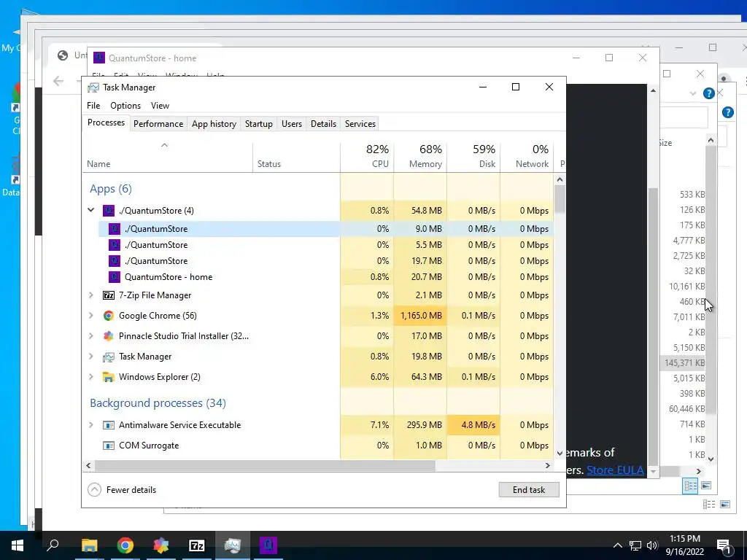The image size is (747, 560).
Task: Open the File menu in Task Manager
Action: pos(93,106)
